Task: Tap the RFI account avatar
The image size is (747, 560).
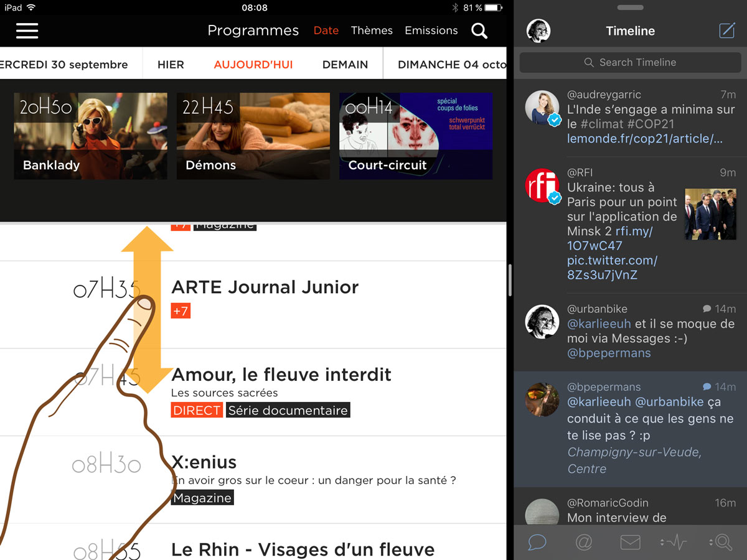Action: pos(542,185)
